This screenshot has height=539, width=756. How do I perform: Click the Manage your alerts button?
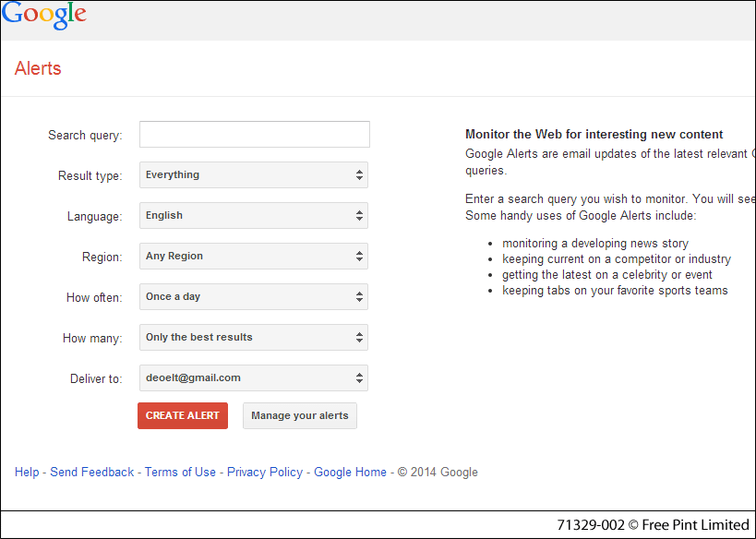300,415
